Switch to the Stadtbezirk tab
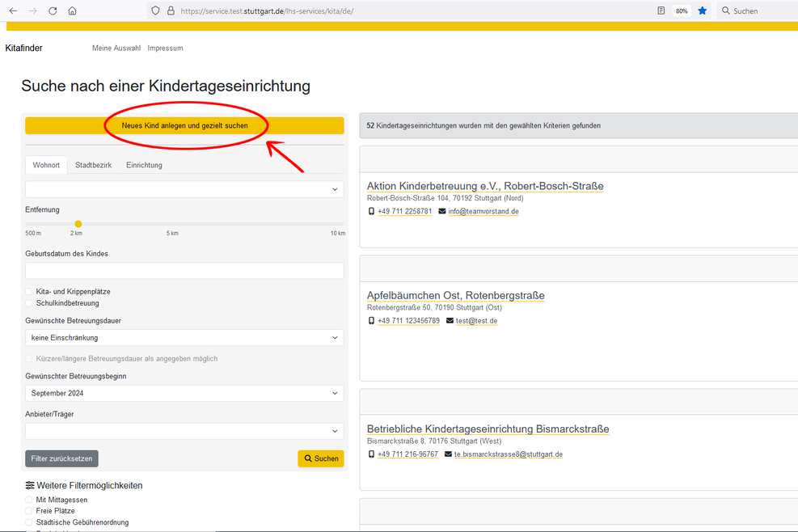This screenshot has width=798, height=532. (x=93, y=165)
